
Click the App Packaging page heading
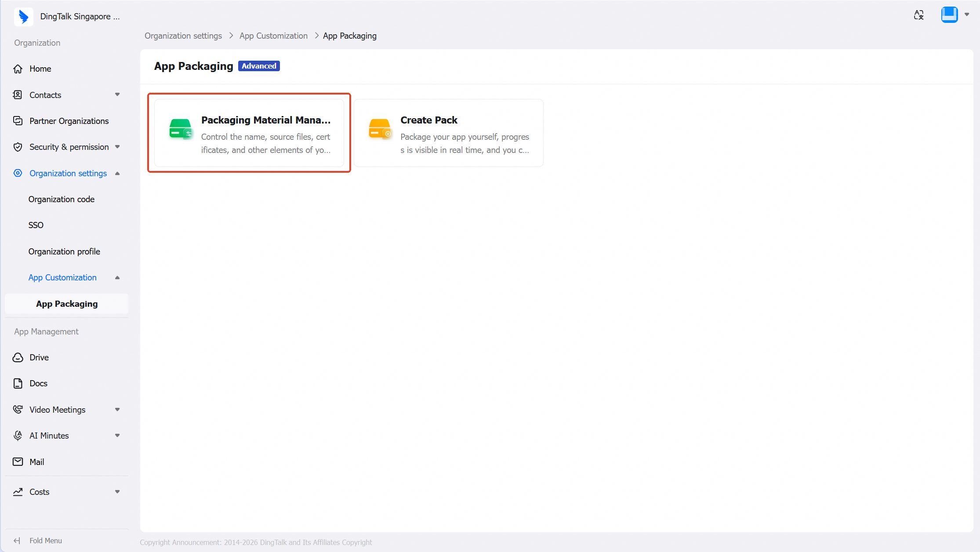coord(193,66)
